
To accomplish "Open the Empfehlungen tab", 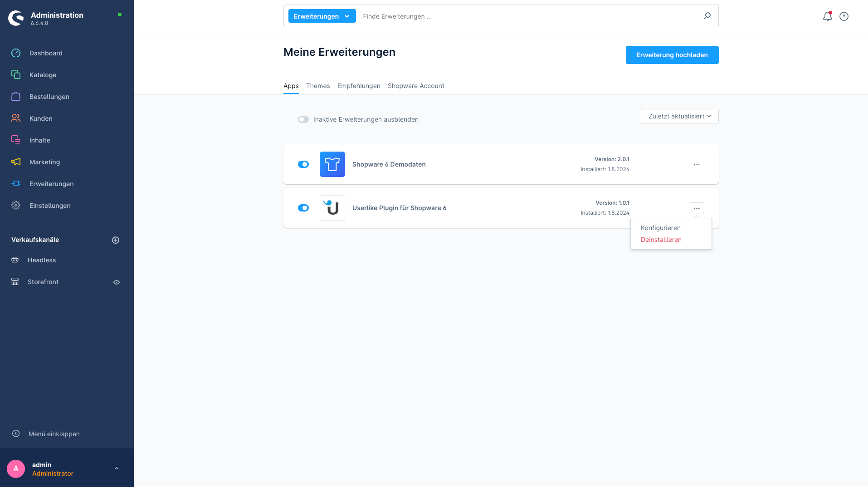I will click(359, 86).
